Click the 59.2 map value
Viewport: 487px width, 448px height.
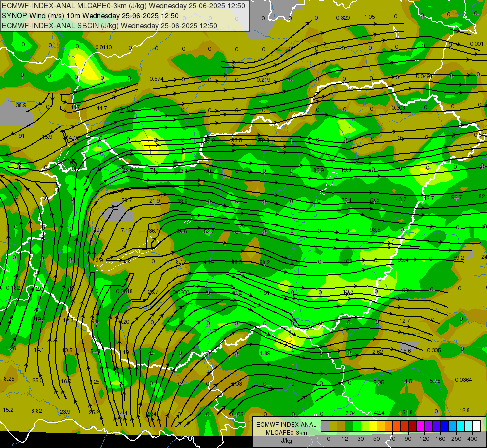pyautogui.click(x=459, y=258)
